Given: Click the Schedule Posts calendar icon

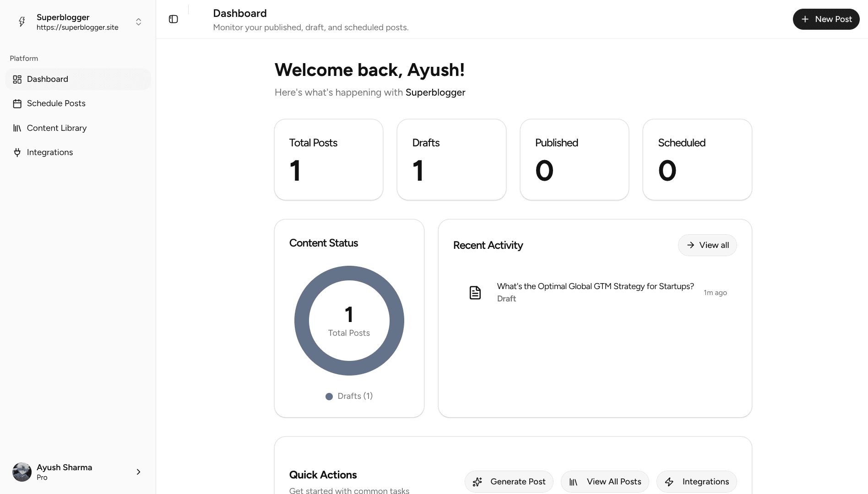Looking at the screenshot, I should click(x=17, y=104).
